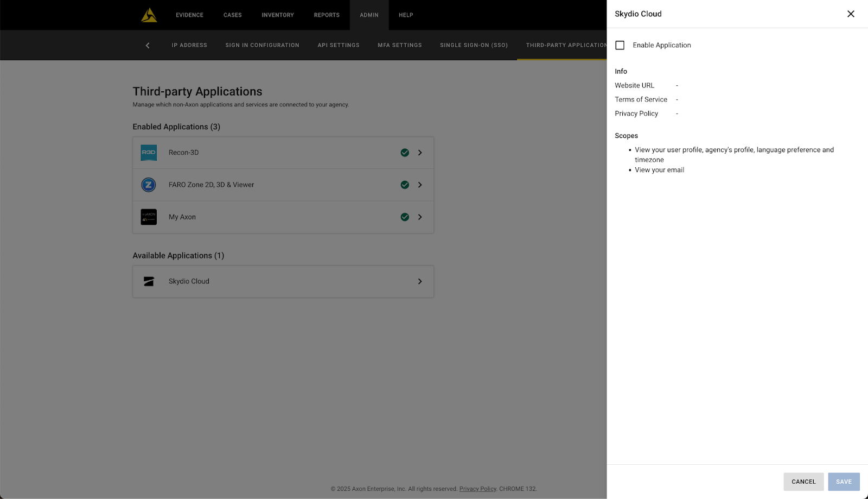Open the Reports menu
This screenshot has width=868, height=499.
[327, 15]
